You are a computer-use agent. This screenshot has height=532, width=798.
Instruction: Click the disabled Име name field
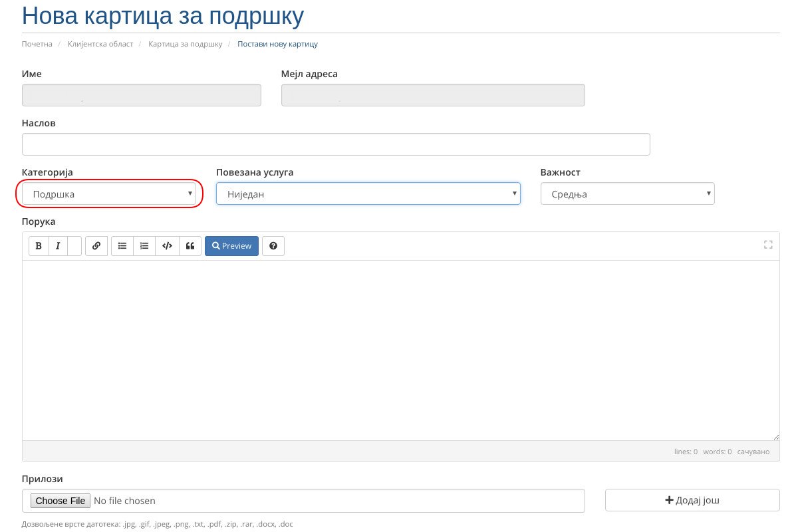pyautogui.click(x=142, y=95)
